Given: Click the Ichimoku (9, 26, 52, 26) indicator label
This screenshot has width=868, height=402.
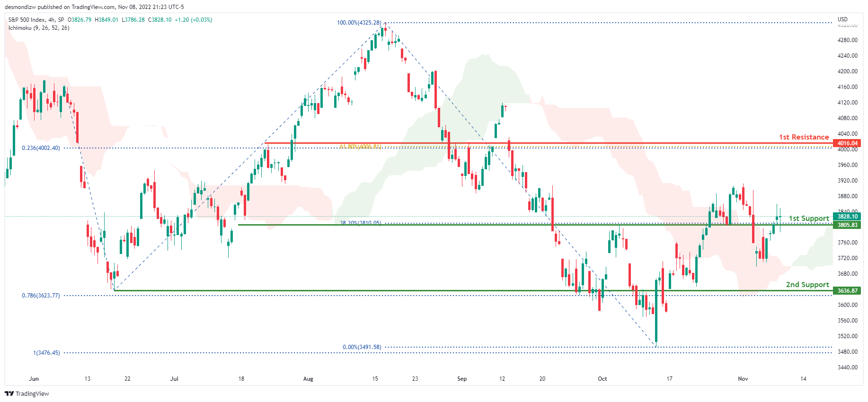Looking at the screenshot, I should tap(39, 28).
